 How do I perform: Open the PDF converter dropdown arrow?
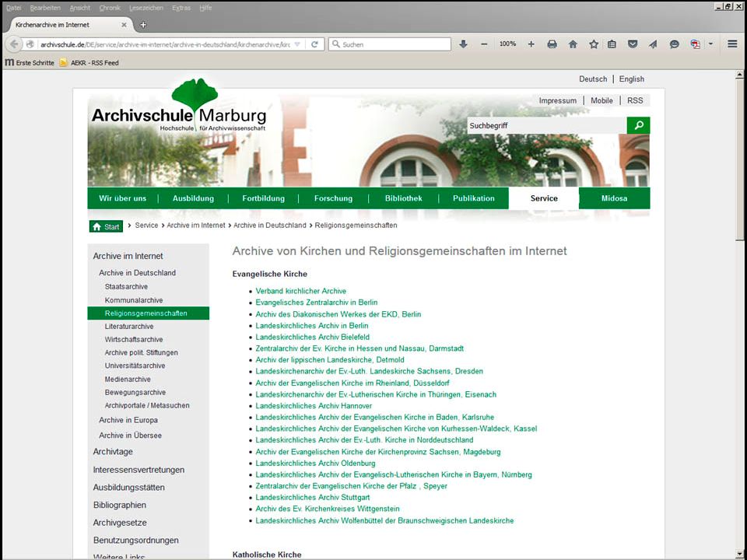click(710, 44)
